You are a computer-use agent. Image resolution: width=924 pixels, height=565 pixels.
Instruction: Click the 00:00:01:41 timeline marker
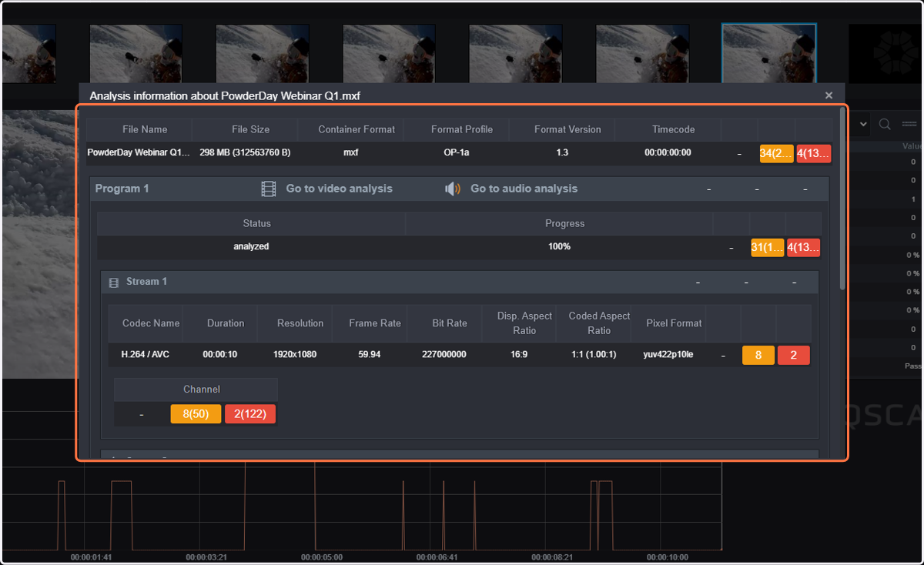pyautogui.click(x=91, y=557)
